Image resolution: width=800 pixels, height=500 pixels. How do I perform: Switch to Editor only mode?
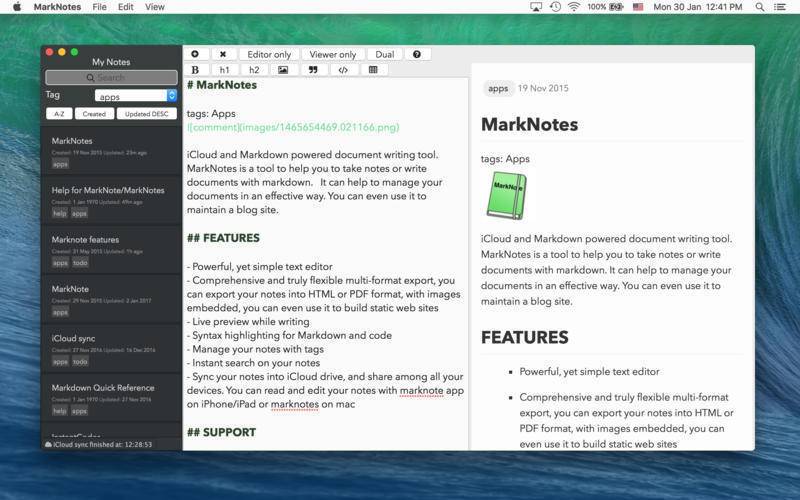(269, 54)
